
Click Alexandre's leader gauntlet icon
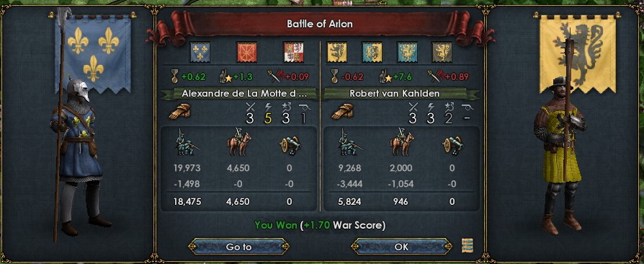(180, 111)
